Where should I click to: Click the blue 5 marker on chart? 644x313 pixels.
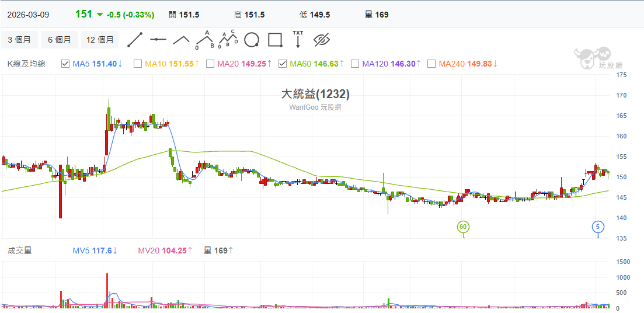(597, 227)
